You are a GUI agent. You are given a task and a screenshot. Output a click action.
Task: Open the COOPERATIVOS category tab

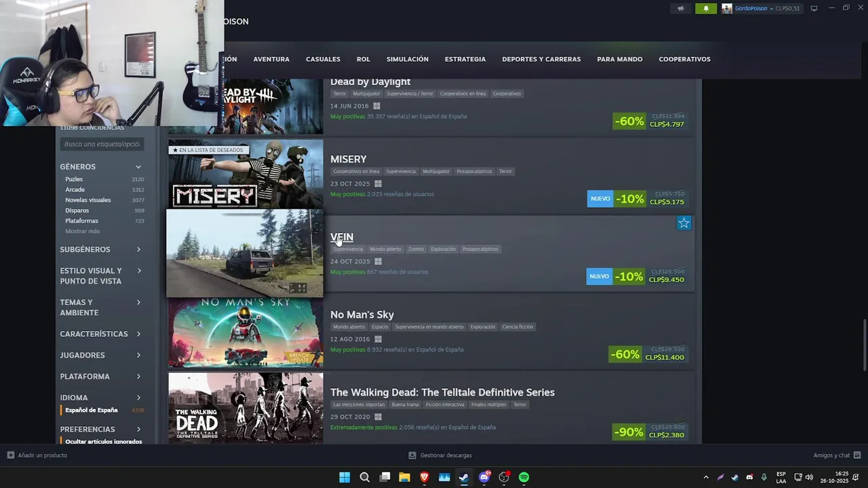pos(685,59)
